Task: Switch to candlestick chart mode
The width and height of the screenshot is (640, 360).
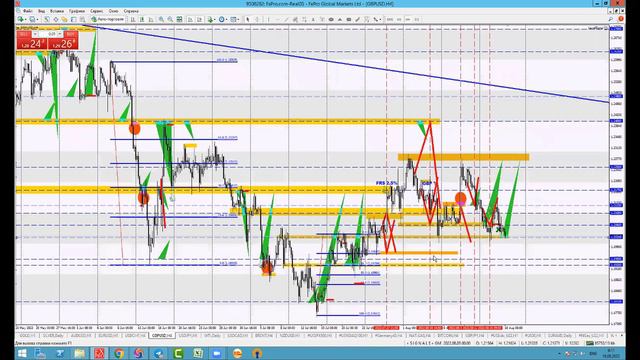Action: point(142,19)
